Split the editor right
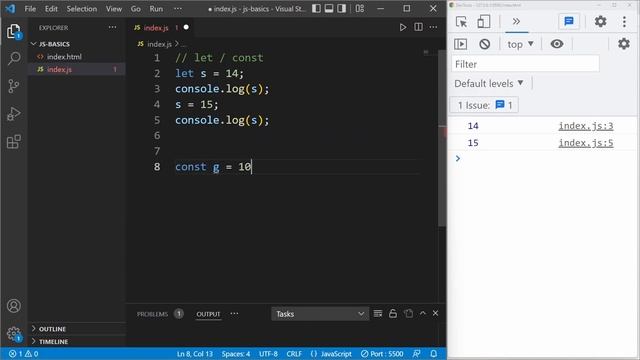 [418, 27]
